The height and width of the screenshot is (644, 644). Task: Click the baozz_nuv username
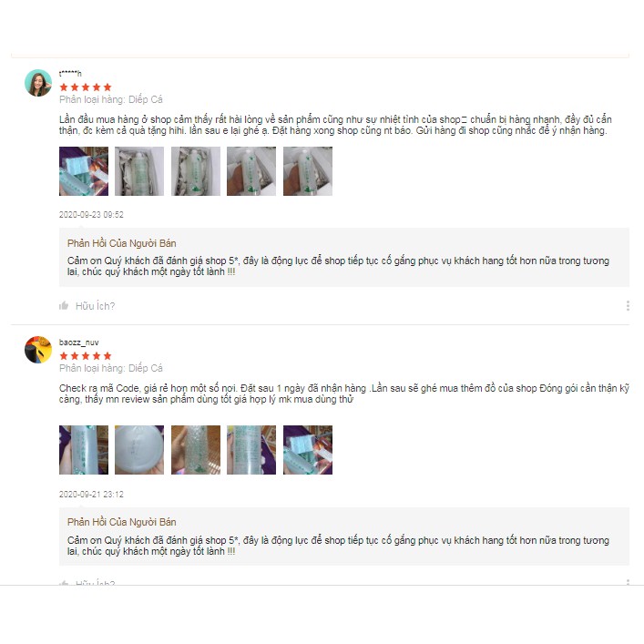pos(79,342)
